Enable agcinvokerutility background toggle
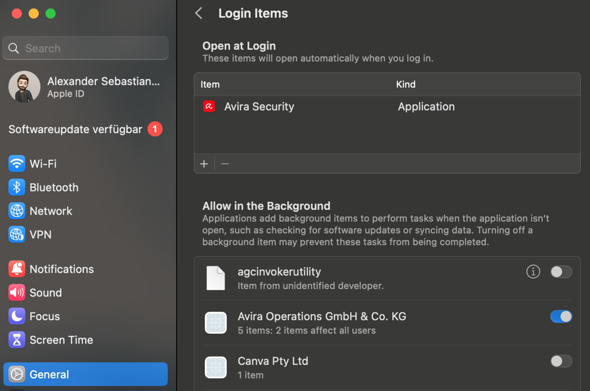Image resolution: width=590 pixels, height=391 pixels. point(561,272)
